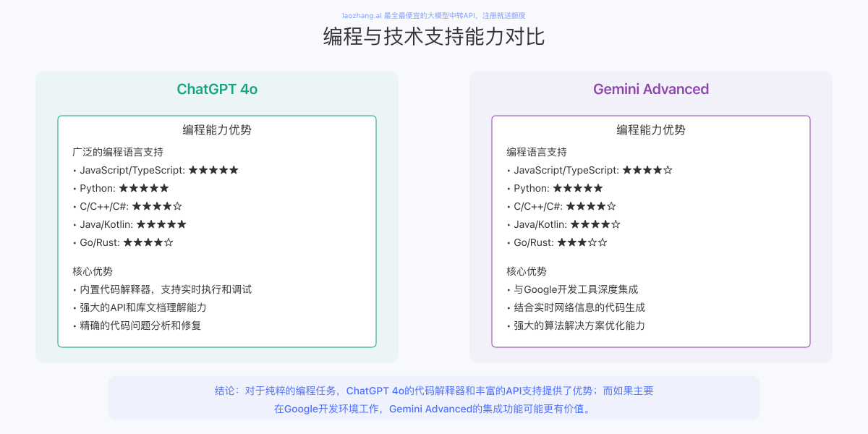Click the 与Google开发工具深度集成 bullet

point(572,289)
